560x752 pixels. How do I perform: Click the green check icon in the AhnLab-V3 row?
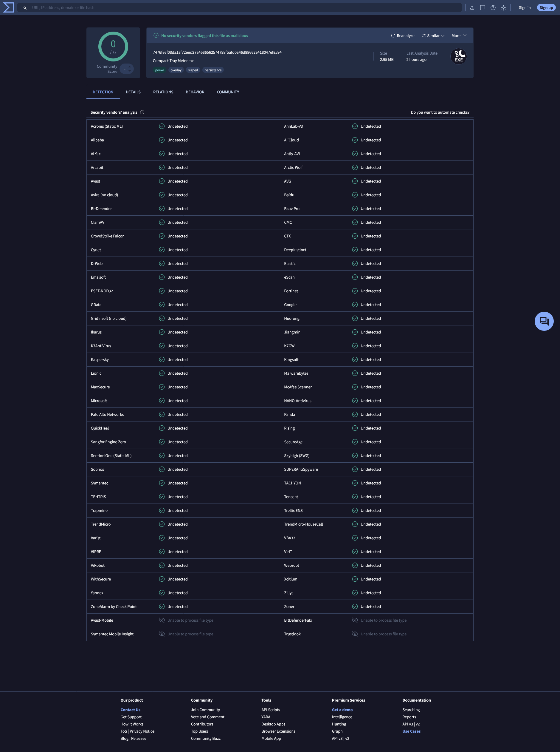coord(355,126)
